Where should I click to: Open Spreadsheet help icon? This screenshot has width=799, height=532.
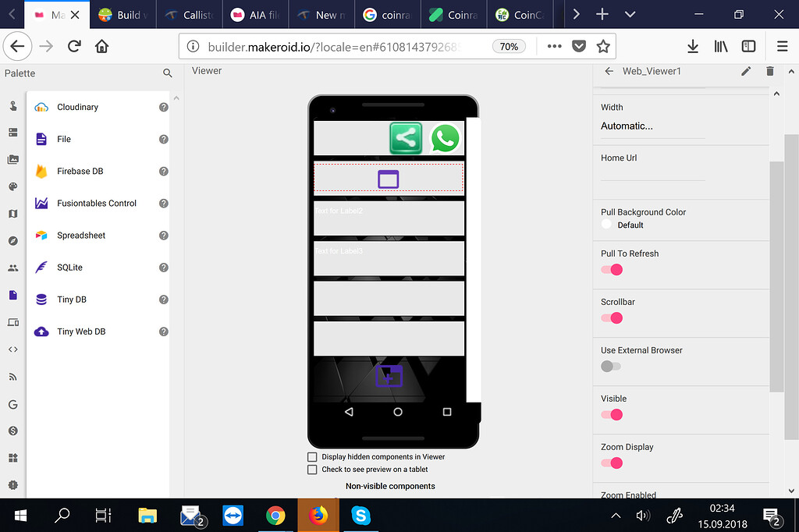point(164,236)
